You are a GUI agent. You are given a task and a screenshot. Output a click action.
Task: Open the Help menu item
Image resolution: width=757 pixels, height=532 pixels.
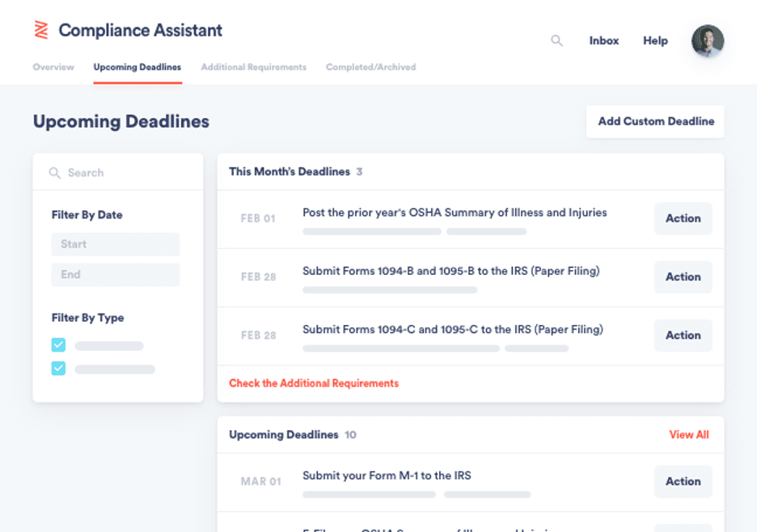coord(655,40)
